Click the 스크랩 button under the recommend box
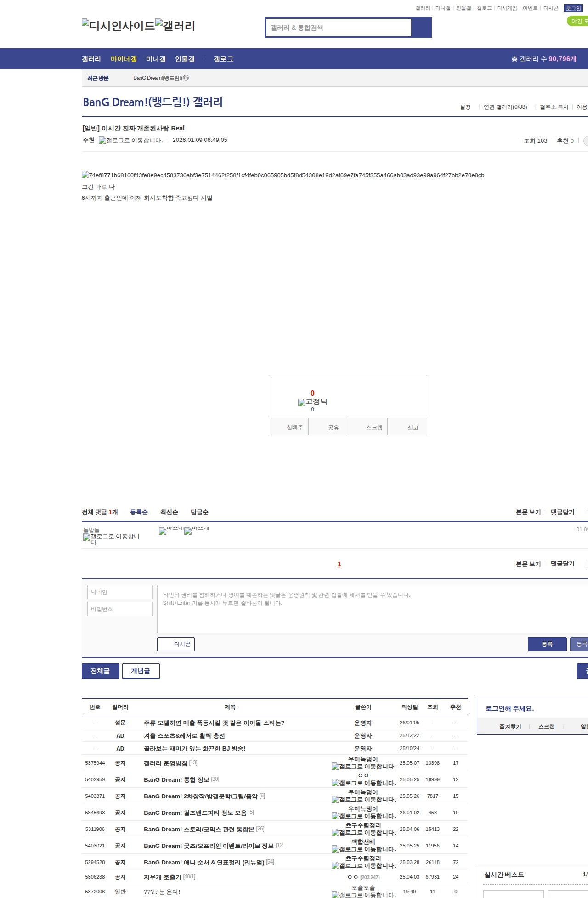Image resolution: width=588 pixels, height=898 pixels. tap(368, 427)
